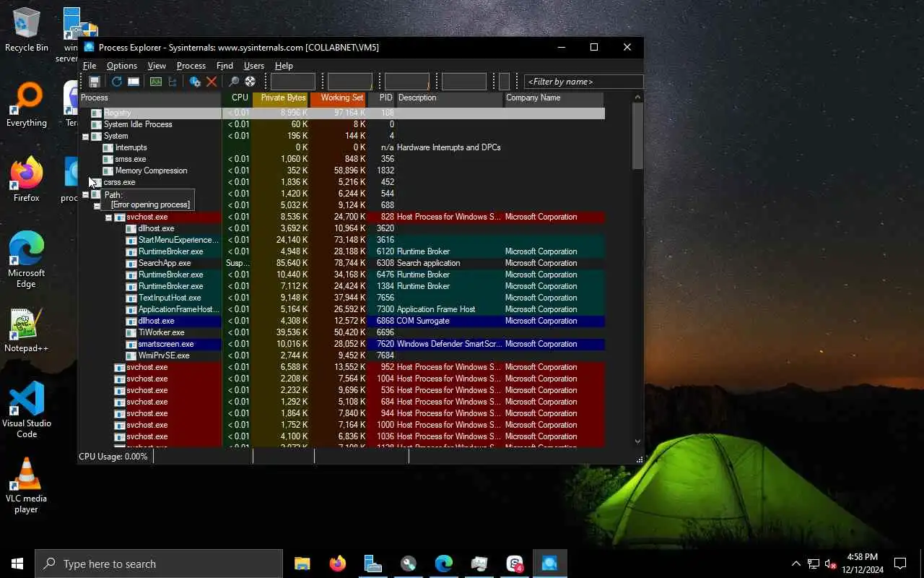Select the StartMenuExperience process row

tap(341, 240)
